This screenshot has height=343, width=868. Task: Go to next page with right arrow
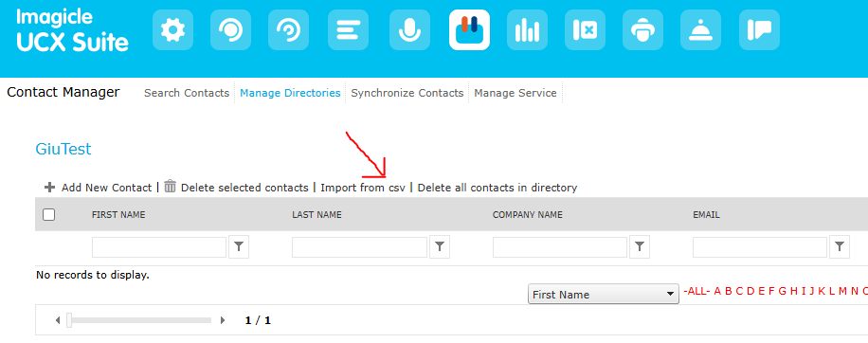coord(223,320)
